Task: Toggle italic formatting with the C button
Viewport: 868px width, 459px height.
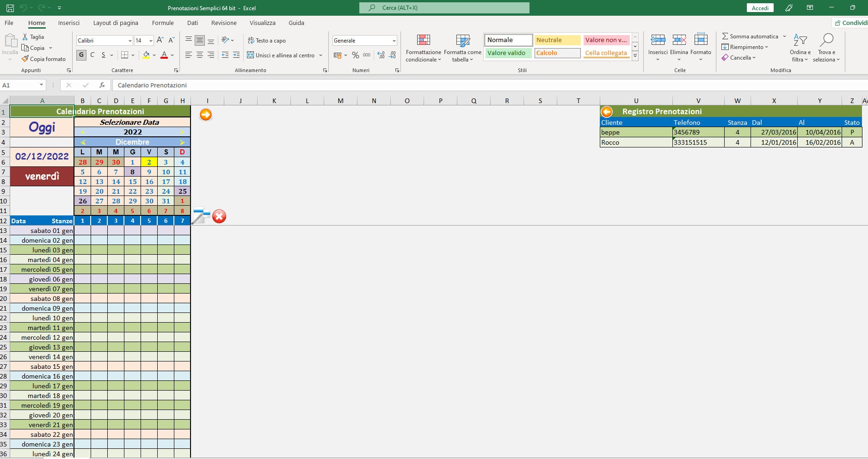Action: pos(92,55)
